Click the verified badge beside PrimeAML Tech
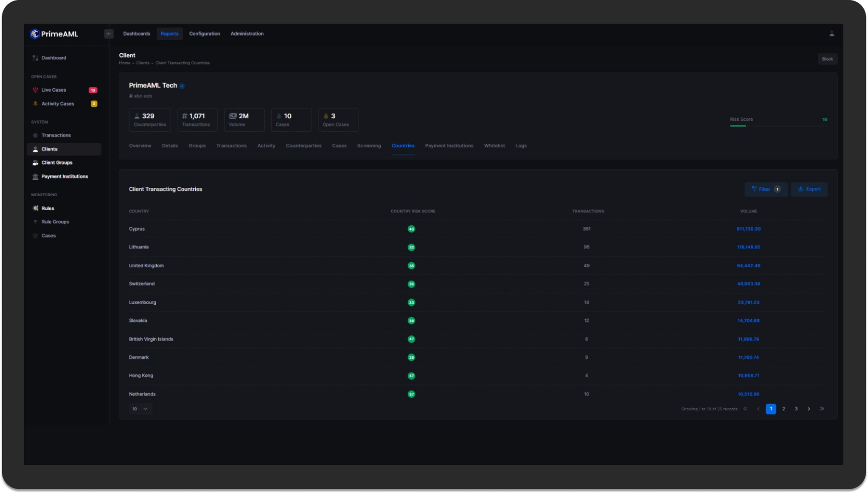 click(182, 86)
